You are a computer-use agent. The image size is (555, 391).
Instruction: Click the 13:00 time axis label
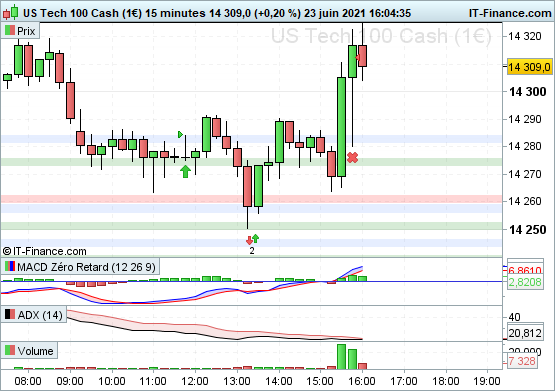pyautogui.click(x=236, y=381)
